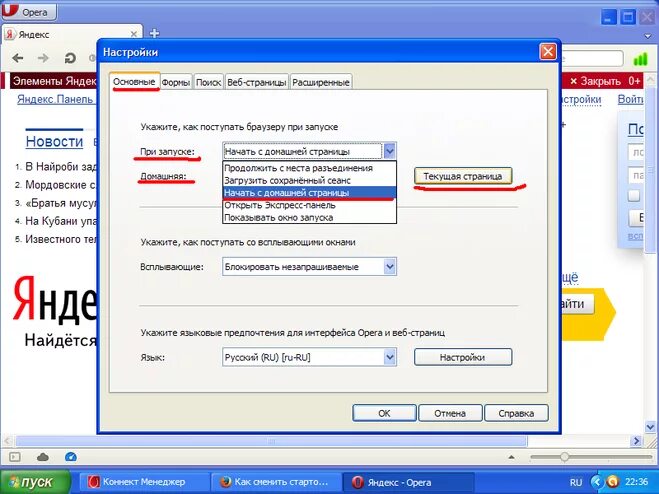Expand the Язык dropdown
This screenshot has width=659, height=494.
pos(389,357)
